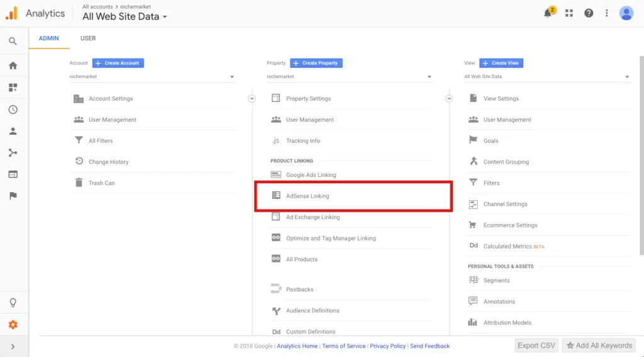The image size is (644, 357).
Task: Switch to the USER tab
Action: (x=88, y=38)
